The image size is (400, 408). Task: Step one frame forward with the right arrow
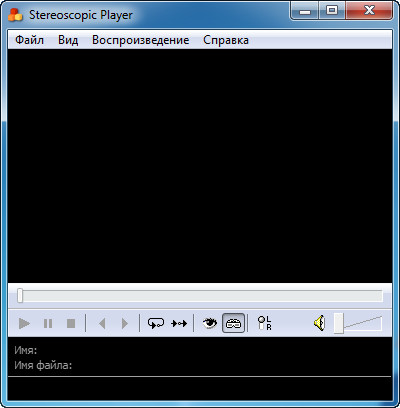point(125,323)
